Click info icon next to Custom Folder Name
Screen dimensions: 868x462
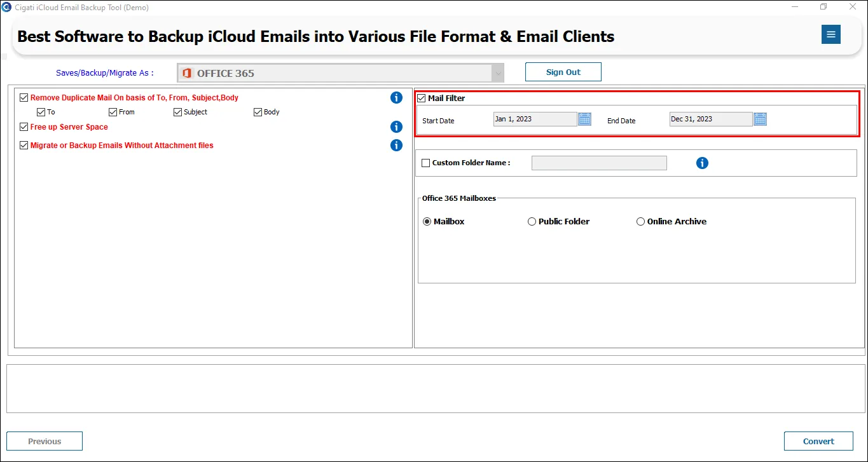pos(702,163)
